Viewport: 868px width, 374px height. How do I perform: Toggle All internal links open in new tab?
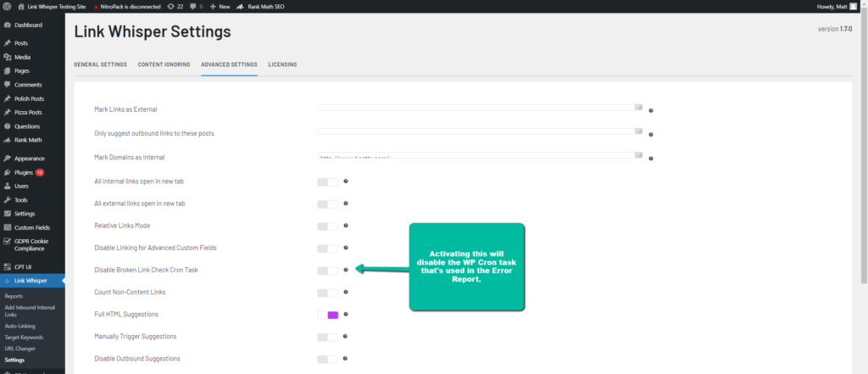[x=327, y=182]
